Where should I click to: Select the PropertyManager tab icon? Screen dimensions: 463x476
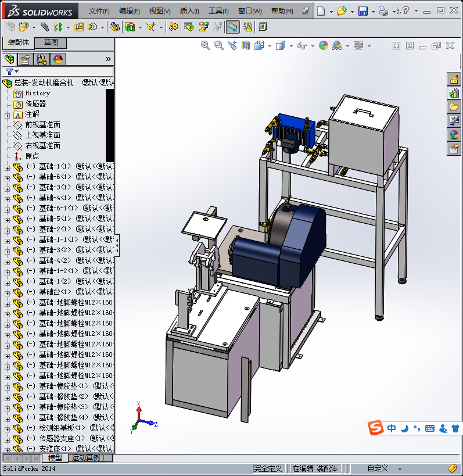pyautogui.click(x=25, y=59)
